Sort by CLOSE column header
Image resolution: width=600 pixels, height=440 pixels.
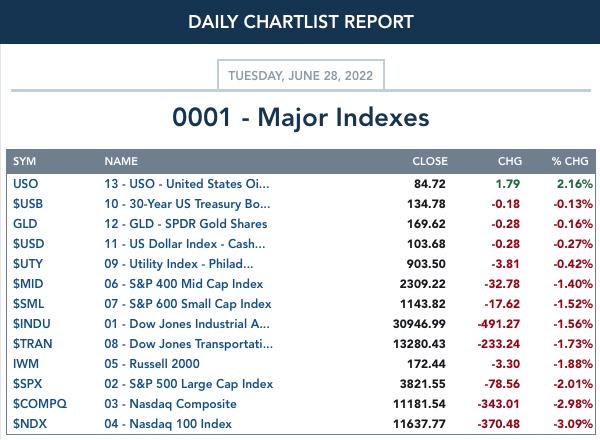430,161
